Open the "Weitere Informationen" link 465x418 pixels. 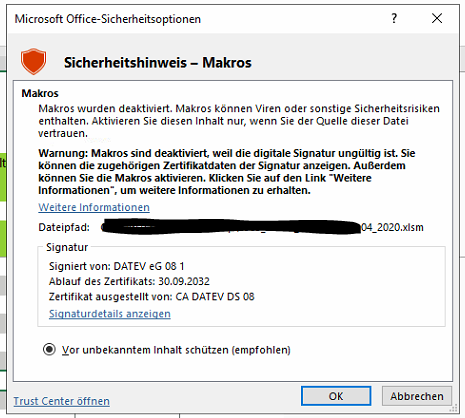(x=94, y=207)
